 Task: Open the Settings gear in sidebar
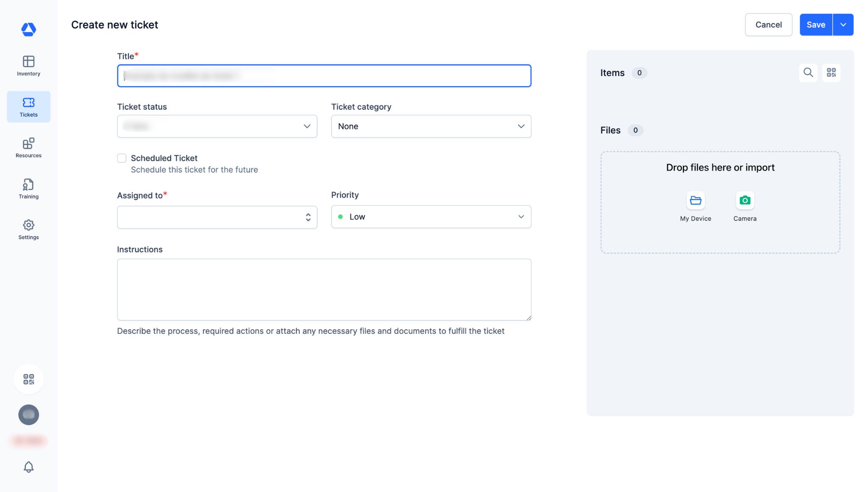click(x=28, y=229)
